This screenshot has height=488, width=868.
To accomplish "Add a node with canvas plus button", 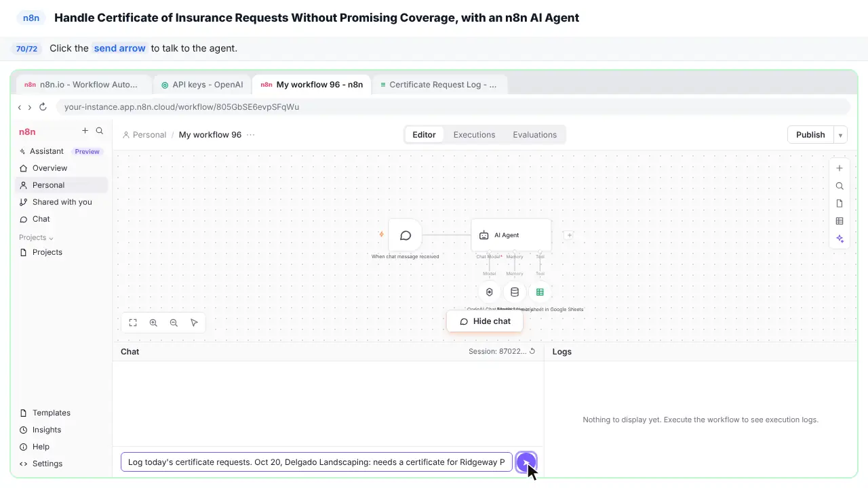I will [840, 168].
